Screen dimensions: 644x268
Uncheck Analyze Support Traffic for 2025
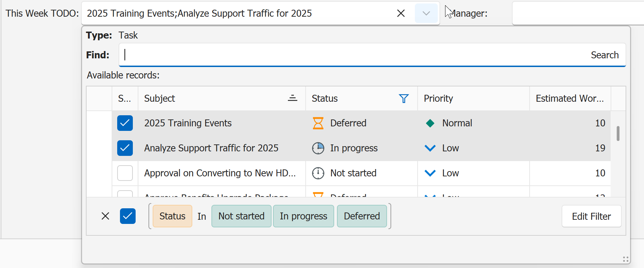coord(125,148)
